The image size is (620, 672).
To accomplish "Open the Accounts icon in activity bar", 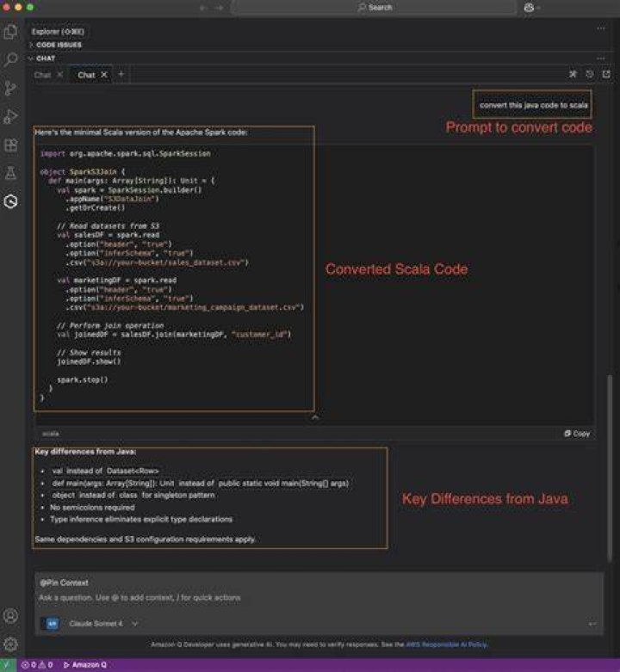I will (10, 615).
